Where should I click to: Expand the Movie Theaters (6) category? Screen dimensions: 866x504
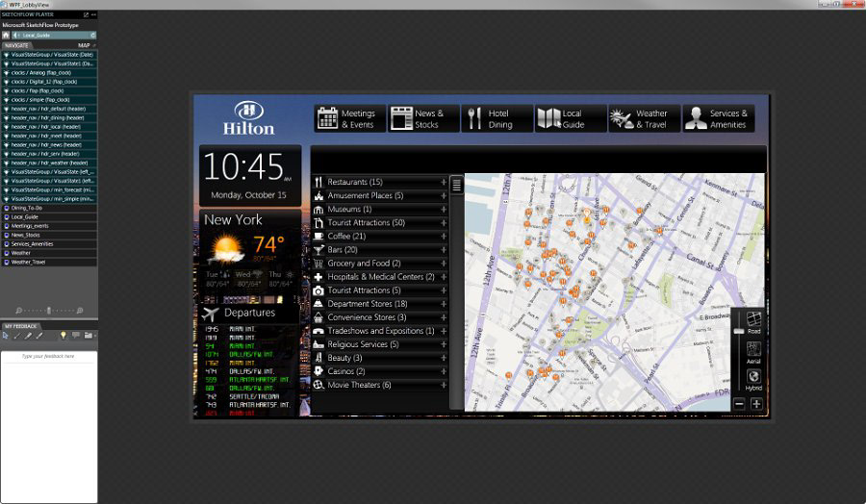(x=443, y=385)
